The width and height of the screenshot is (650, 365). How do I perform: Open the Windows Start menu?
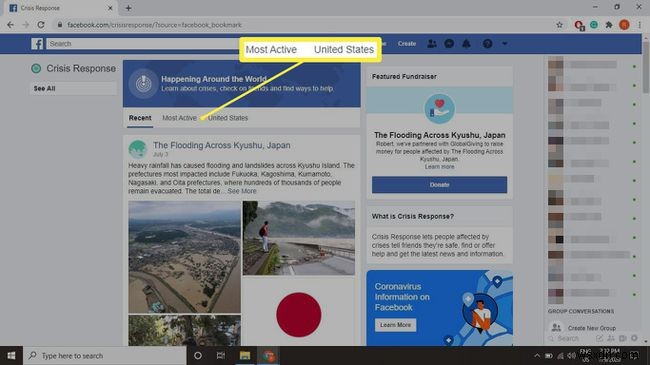(x=11, y=355)
